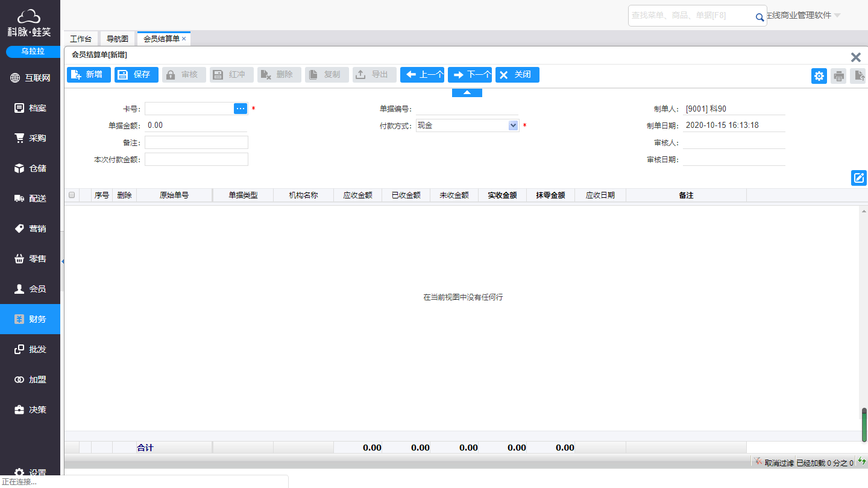Open the 在线商业管理软件 dropdown arrow
Image resolution: width=868 pixels, height=488 pixels.
click(x=837, y=16)
